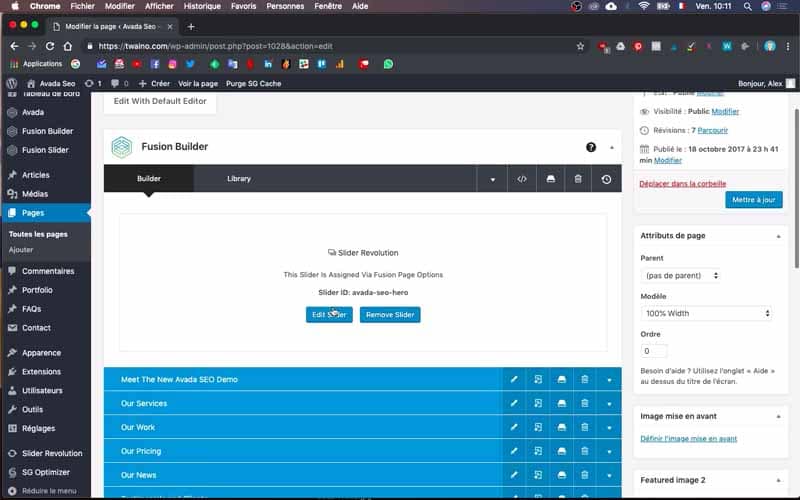Save the Meet The New Avada SEO Demo container
The image size is (800, 500).
pos(561,380)
